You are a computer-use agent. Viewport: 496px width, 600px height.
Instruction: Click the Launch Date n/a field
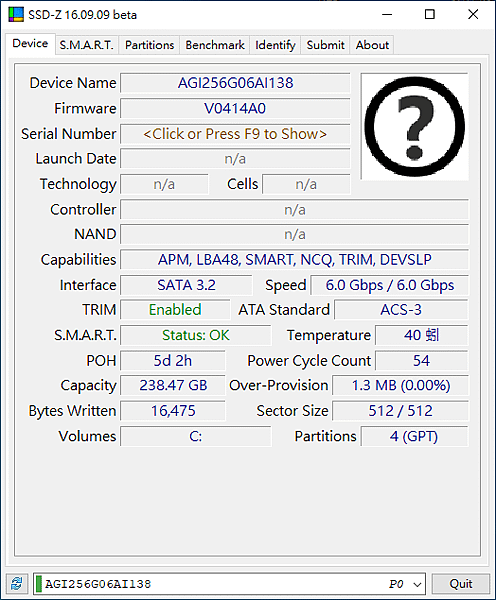235,159
